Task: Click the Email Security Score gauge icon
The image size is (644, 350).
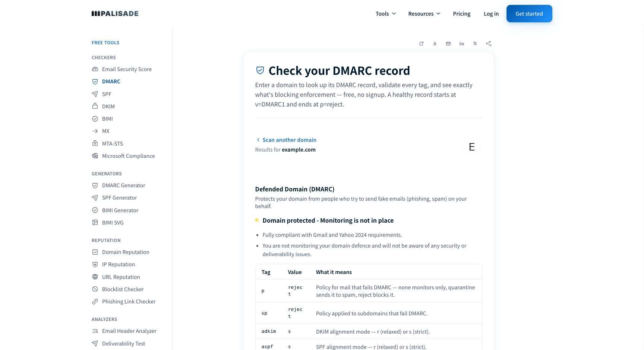Action: [95, 69]
